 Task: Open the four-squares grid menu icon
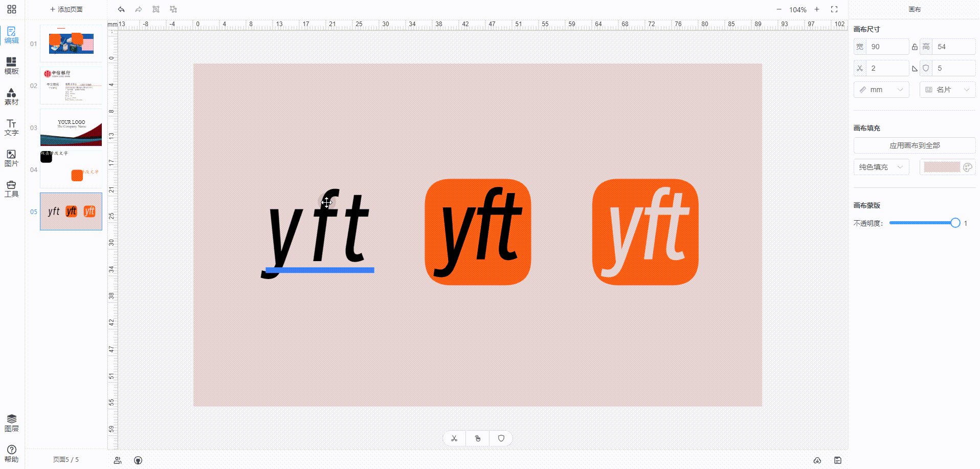coord(12,9)
